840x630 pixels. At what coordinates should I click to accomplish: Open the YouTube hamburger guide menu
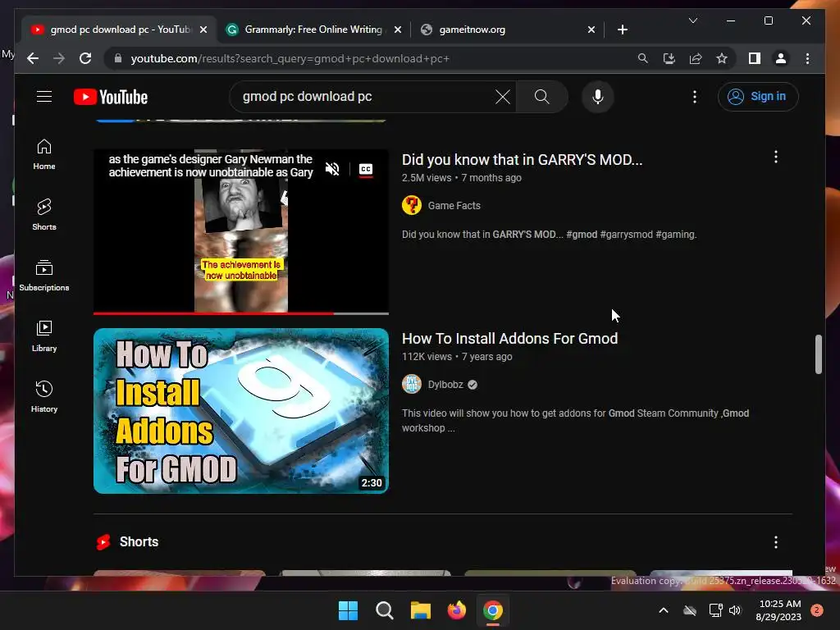[44, 97]
